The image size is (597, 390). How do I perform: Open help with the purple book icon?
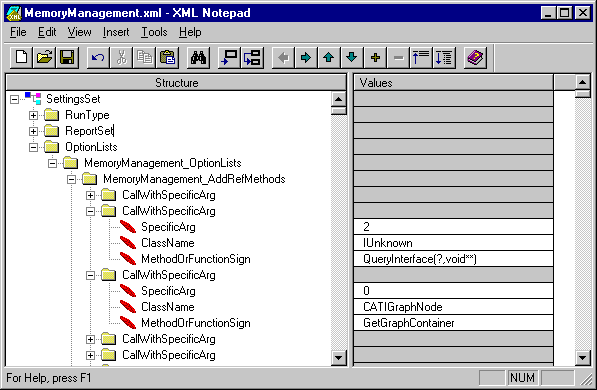coord(475,58)
